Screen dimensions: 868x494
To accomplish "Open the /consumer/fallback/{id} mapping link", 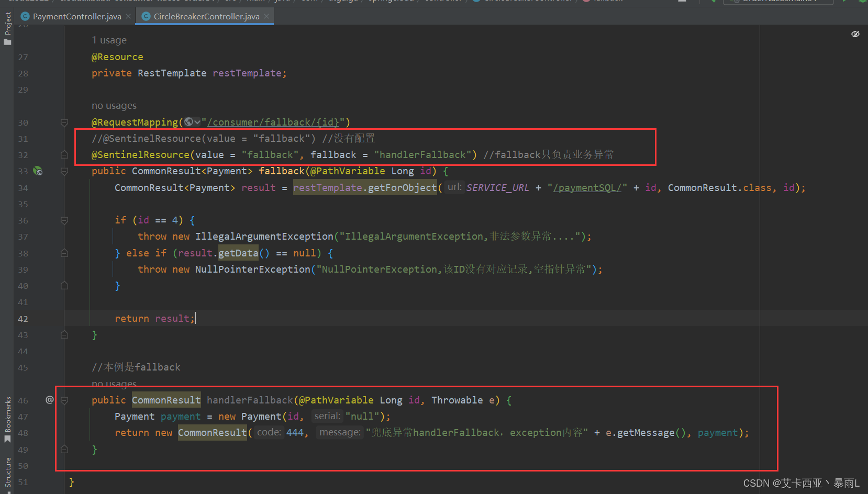I will (x=273, y=122).
